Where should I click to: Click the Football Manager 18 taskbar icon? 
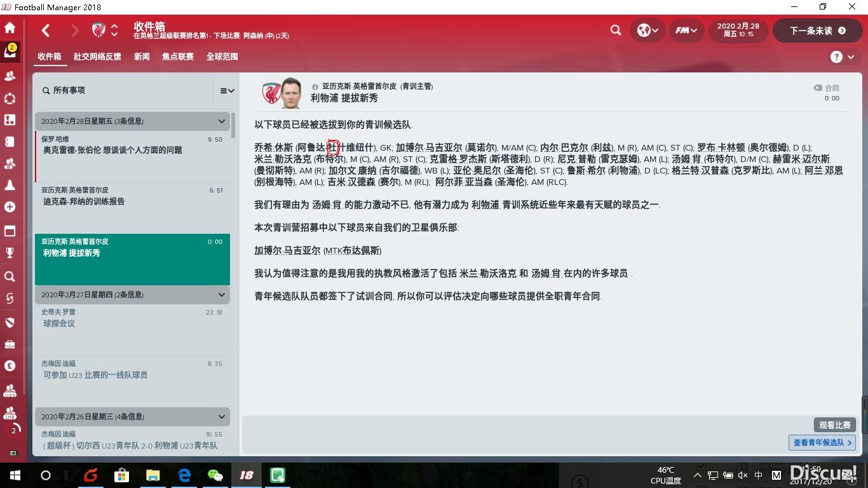247,475
